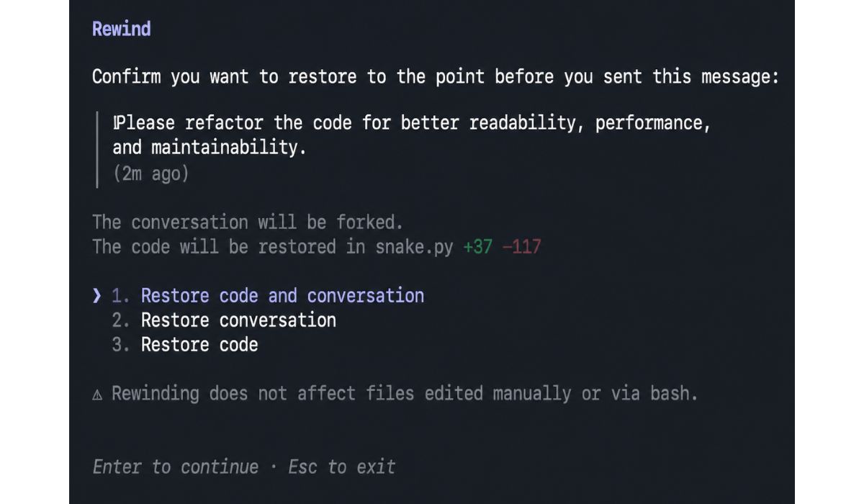Open the snake.py file reference
Viewport: 864px width, 504px height.
click(x=414, y=246)
